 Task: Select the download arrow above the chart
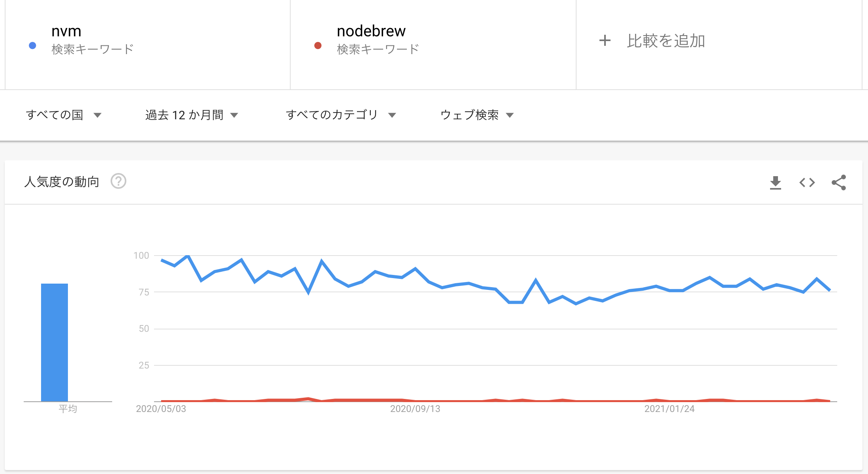click(775, 182)
